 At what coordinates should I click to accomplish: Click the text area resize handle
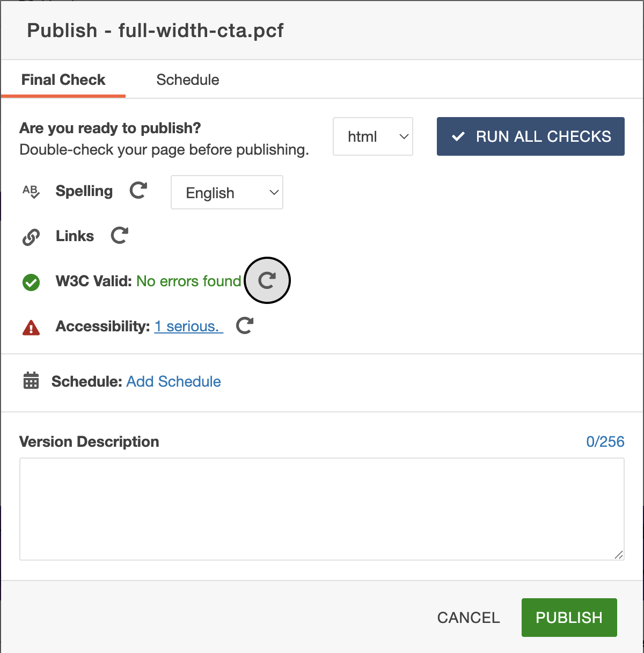point(619,555)
